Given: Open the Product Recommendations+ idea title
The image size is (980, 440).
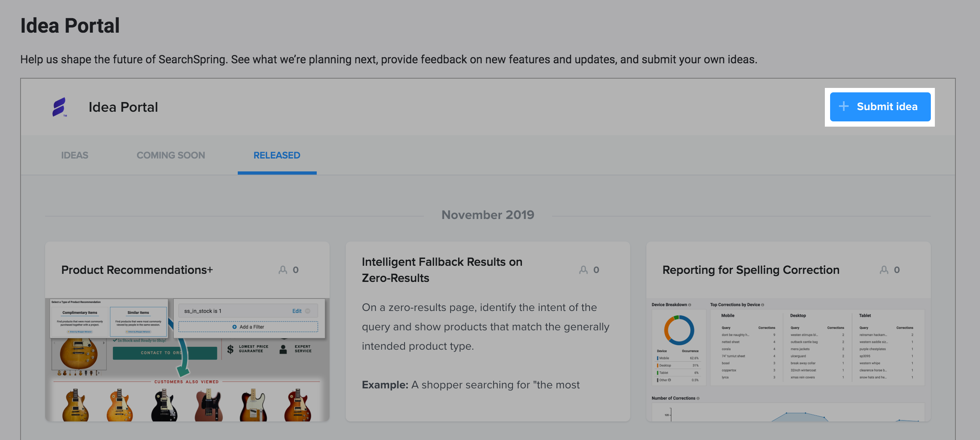Looking at the screenshot, I should coord(137,270).
